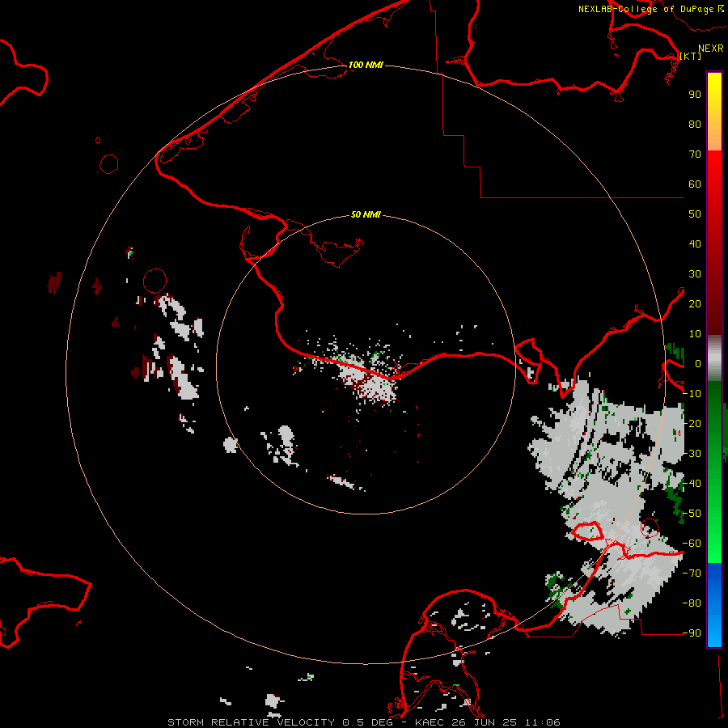Click the 0 value on the velocity scale
This screenshot has height=728, width=728.
click(x=698, y=363)
